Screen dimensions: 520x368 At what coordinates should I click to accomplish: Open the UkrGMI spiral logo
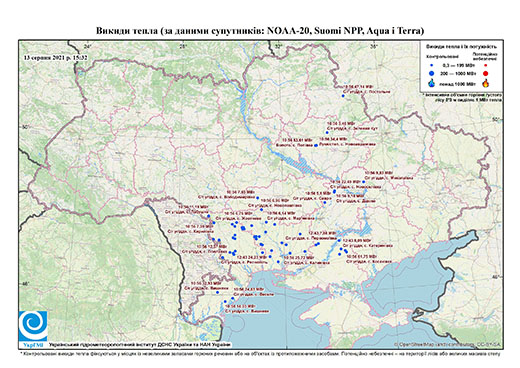pos(33,326)
